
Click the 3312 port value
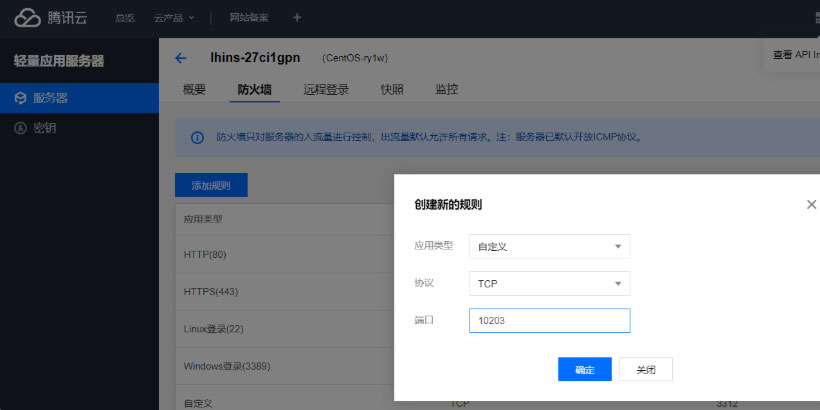(x=727, y=404)
